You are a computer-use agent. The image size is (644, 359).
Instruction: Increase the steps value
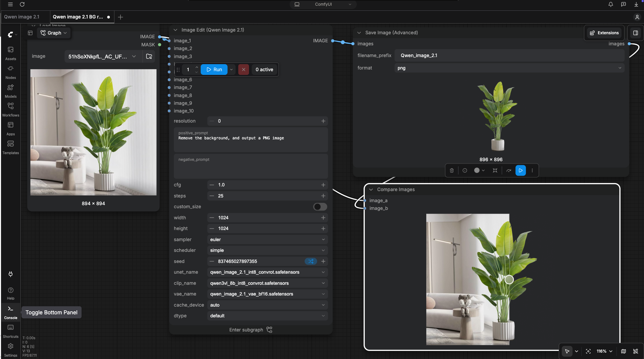(x=323, y=196)
